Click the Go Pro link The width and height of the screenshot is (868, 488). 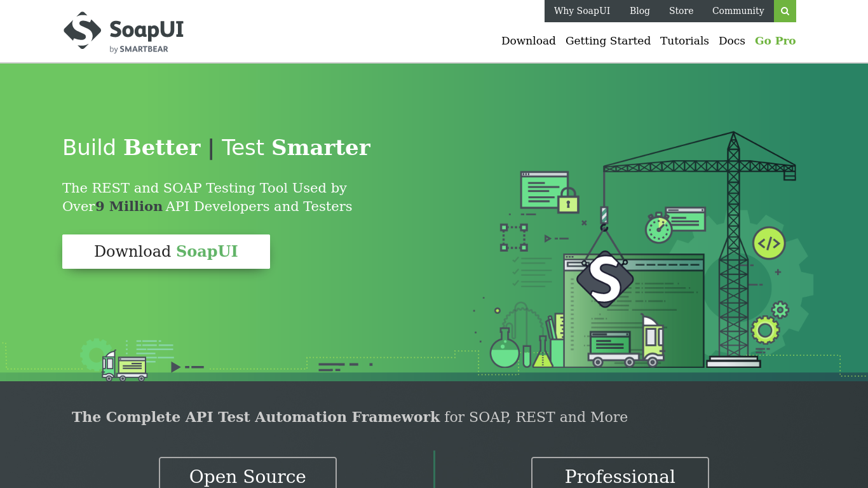pos(775,41)
